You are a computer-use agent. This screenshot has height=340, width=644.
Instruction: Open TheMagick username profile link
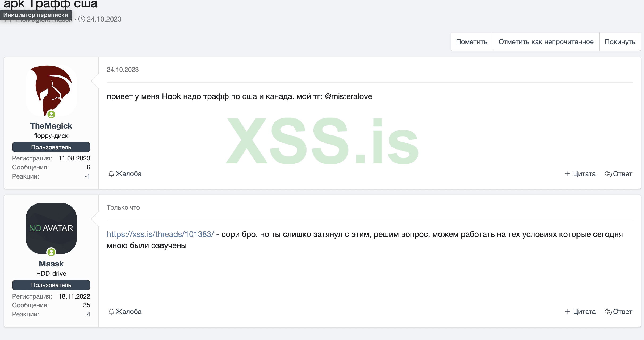[51, 126]
